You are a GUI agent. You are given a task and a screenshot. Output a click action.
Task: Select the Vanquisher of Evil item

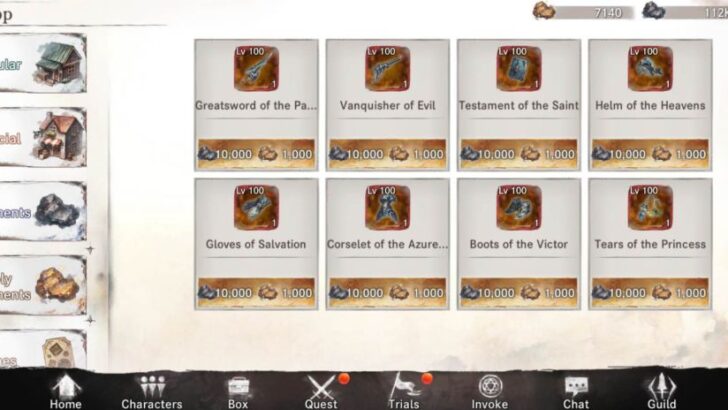[388, 105]
